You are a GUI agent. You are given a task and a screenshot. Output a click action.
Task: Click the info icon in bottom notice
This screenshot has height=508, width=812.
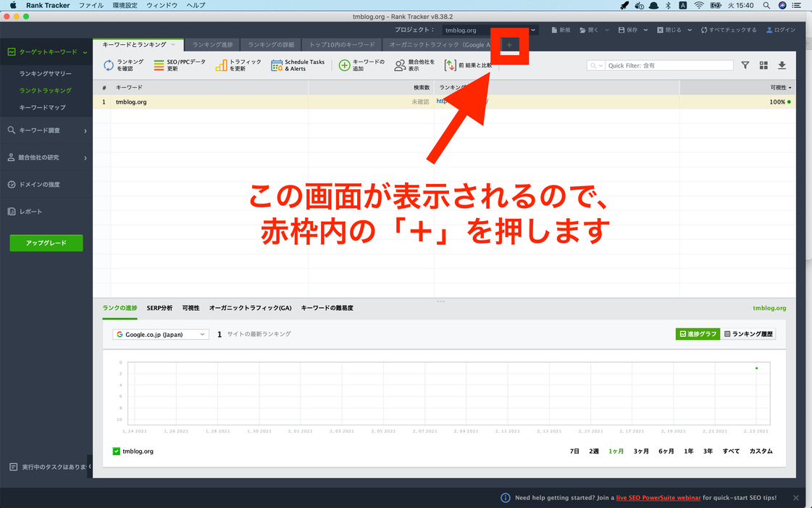coord(506,498)
